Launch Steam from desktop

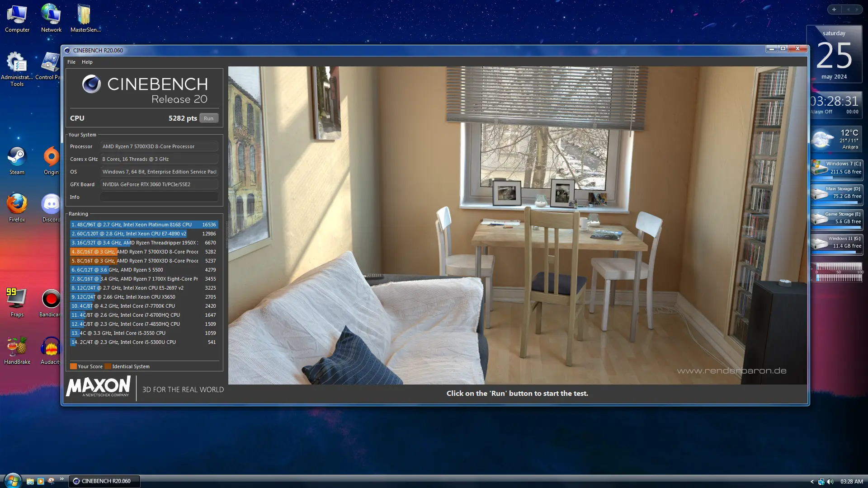pyautogui.click(x=17, y=160)
